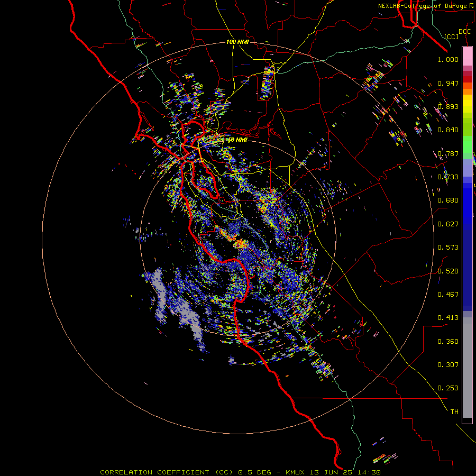The width and height of the screenshot is (476, 476).
Task: Click the 0.467 color scale value
Action: pyautogui.click(x=448, y=295)
